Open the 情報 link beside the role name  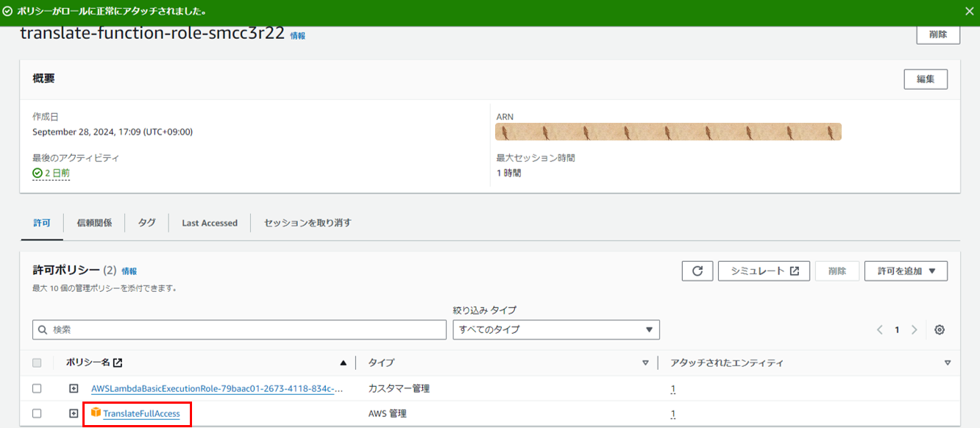click(x=298, y=35)
